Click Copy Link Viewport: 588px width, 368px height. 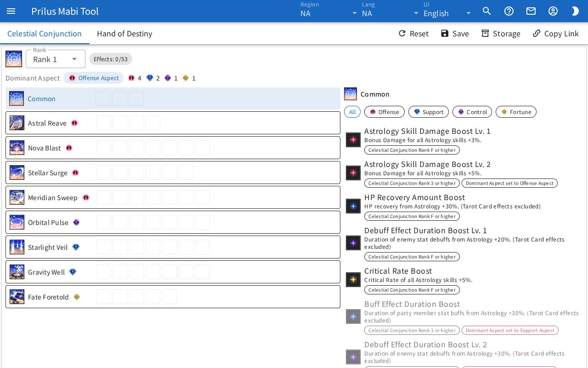tap(556, 34)
